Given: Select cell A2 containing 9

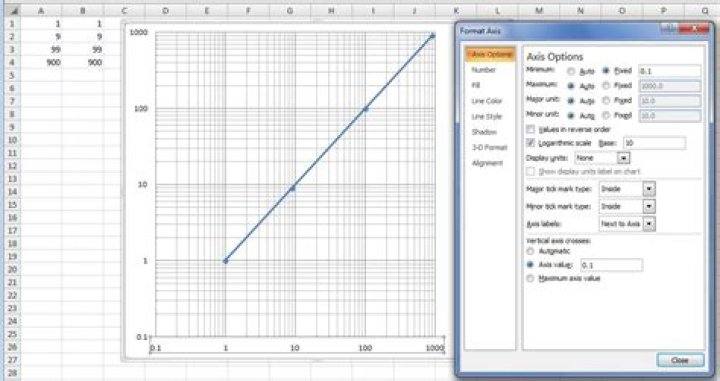Looking at the screenshot, I should point(41,37).
